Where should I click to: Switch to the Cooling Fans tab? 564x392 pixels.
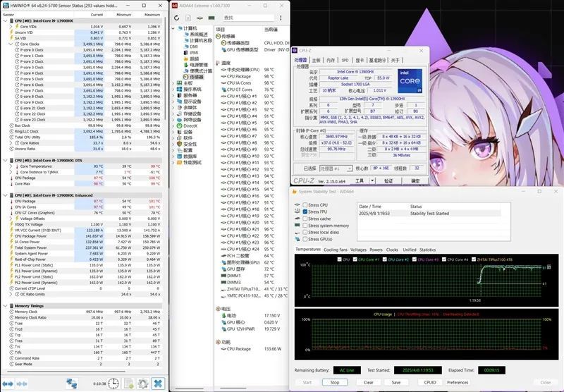pyautogui.click(x=336, y=250)
